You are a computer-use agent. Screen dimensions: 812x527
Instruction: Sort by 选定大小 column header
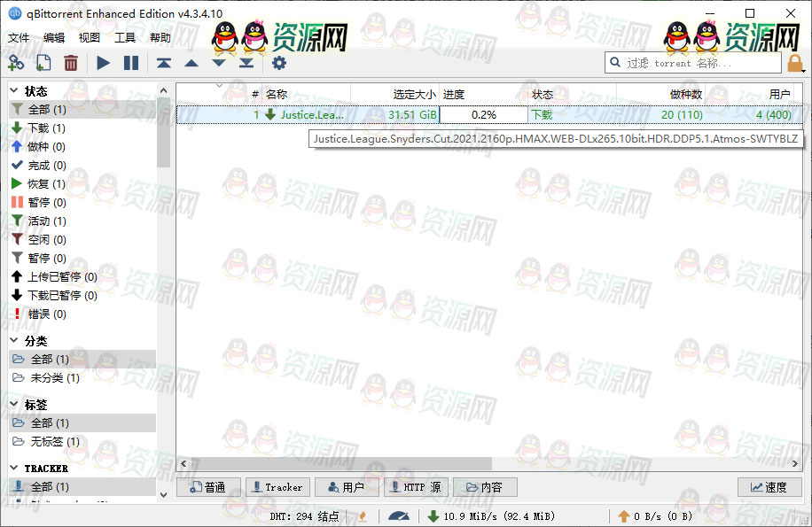(x=395, y=94)
